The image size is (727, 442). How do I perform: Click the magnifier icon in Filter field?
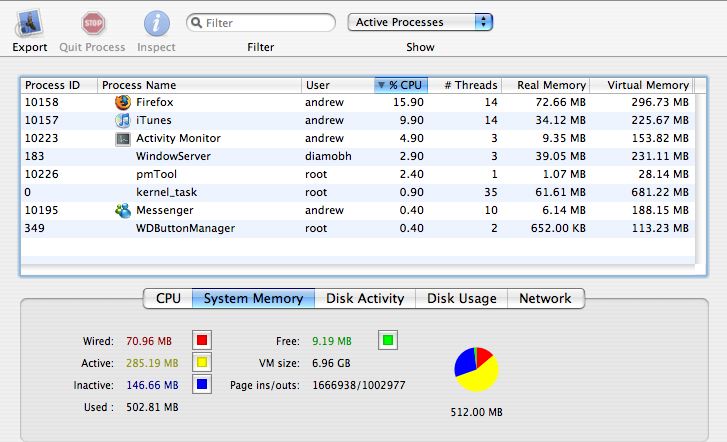(197, 23)
